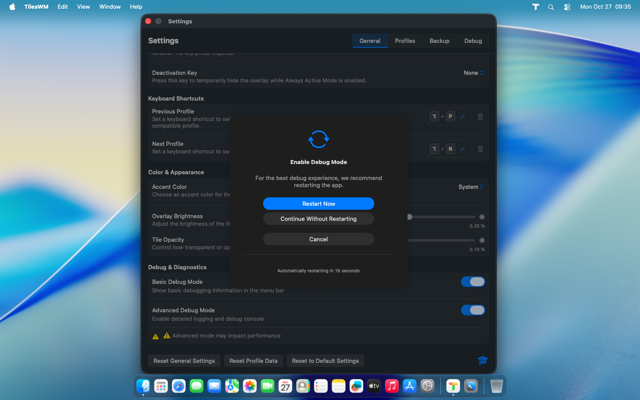Toggle the Advanced Debug Mode switch
Viewport: 640px width, 400px height.
(x=473, y=310)
